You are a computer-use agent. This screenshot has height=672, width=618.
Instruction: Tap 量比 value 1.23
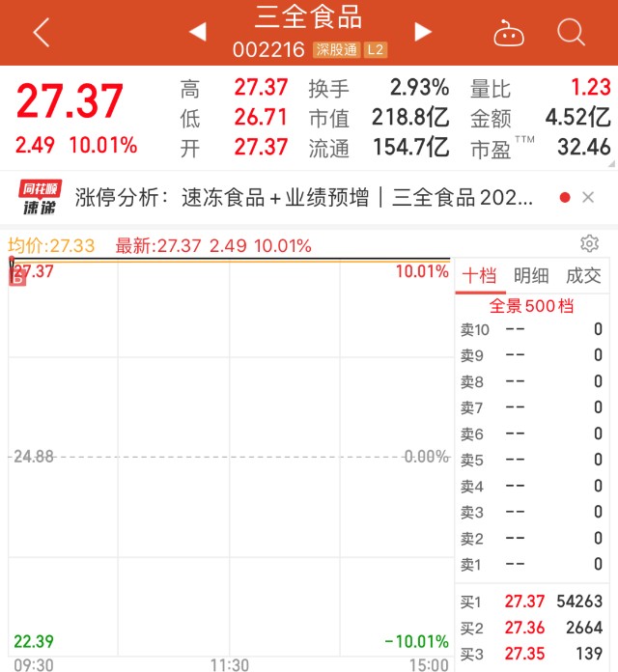tap(591, 88)
